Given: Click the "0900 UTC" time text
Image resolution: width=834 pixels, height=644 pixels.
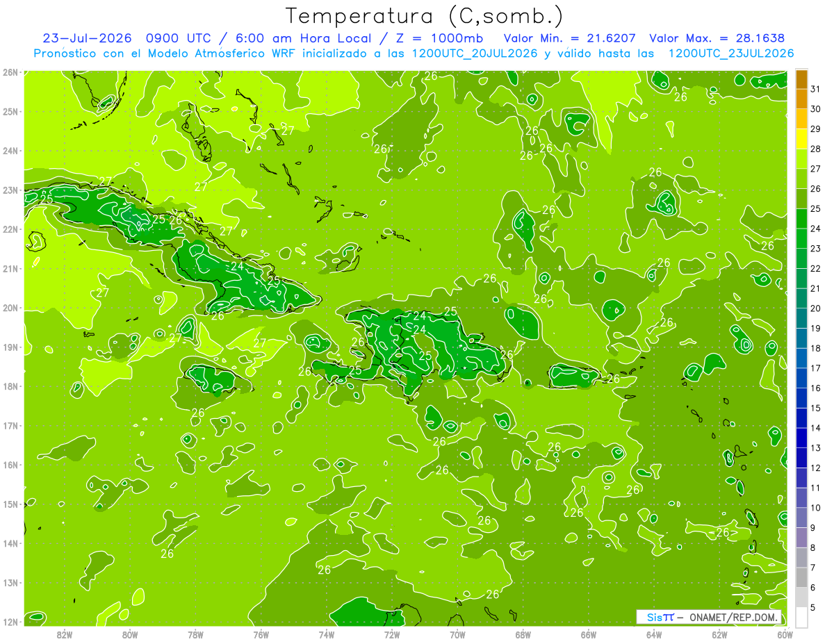Looking at the screenshot, I should (179, 38).
